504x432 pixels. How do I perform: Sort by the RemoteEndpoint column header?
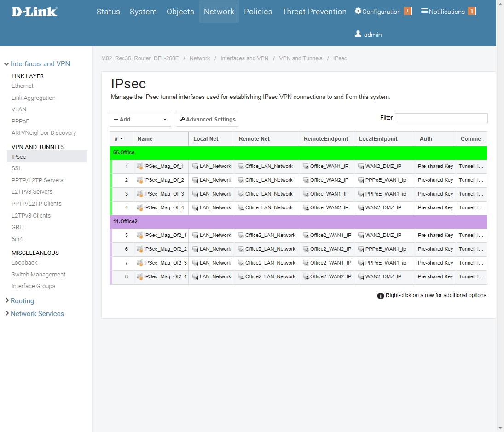[x=327, y=139]
